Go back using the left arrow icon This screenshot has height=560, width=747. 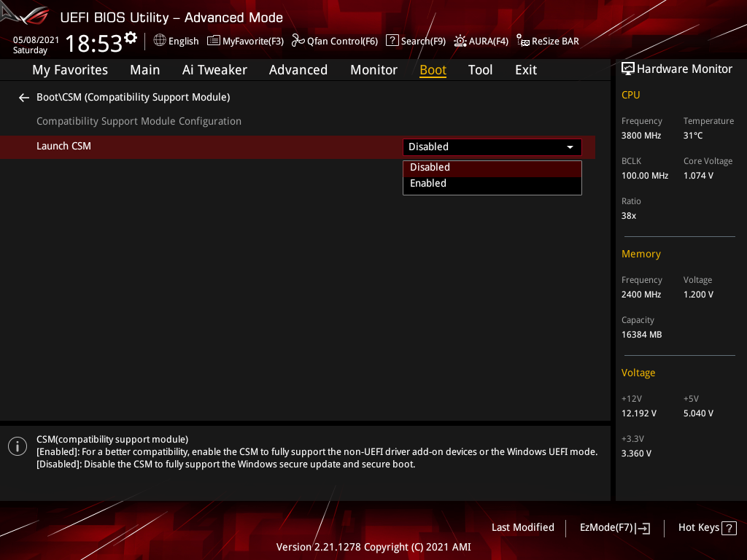pyautogui.click(x=24, y=98)
